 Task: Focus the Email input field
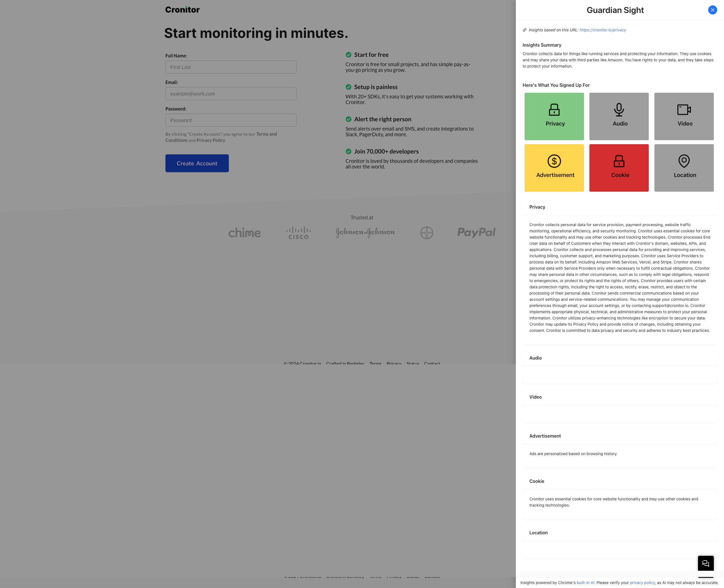[231, 94]
